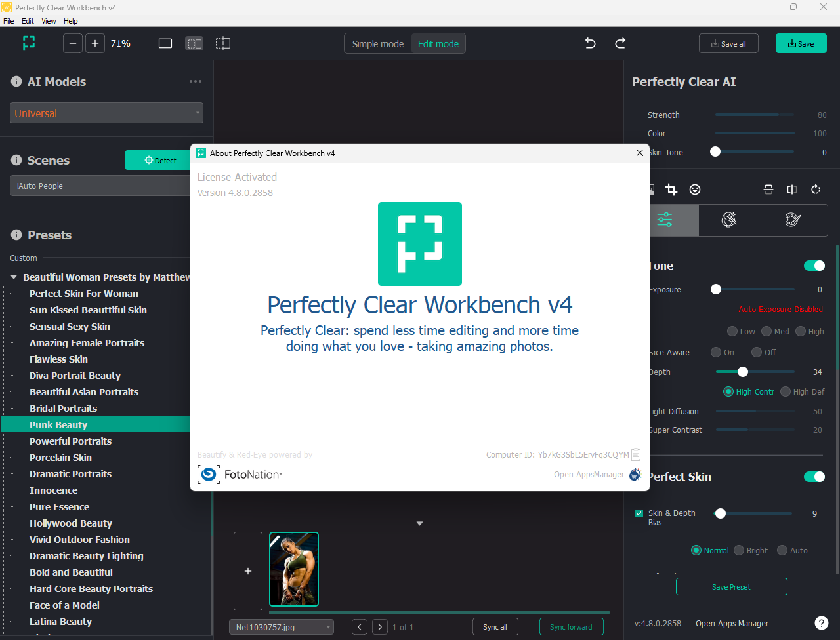Select the dashed split-view icon
Viewport: 840px width, 640px height.
point(223,43)
